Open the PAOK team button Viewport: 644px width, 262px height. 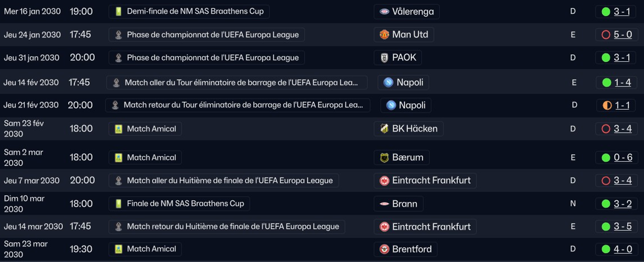[397, 58]
